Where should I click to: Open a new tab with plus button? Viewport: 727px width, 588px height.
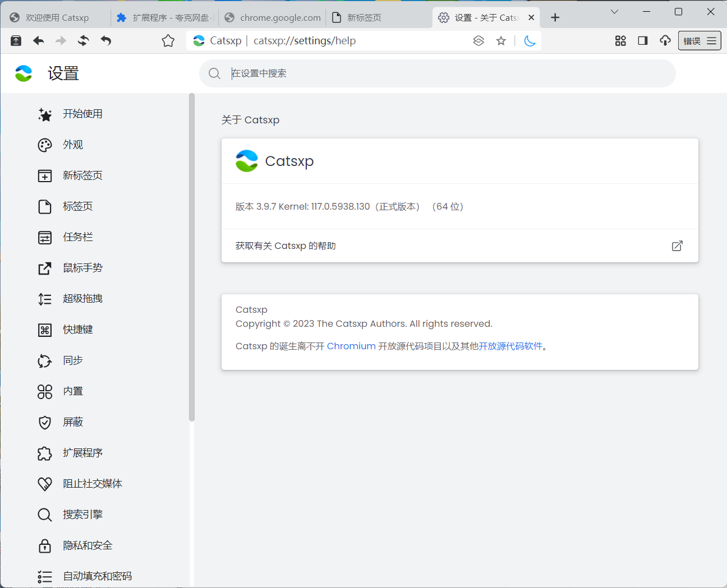tap(555, 17)
